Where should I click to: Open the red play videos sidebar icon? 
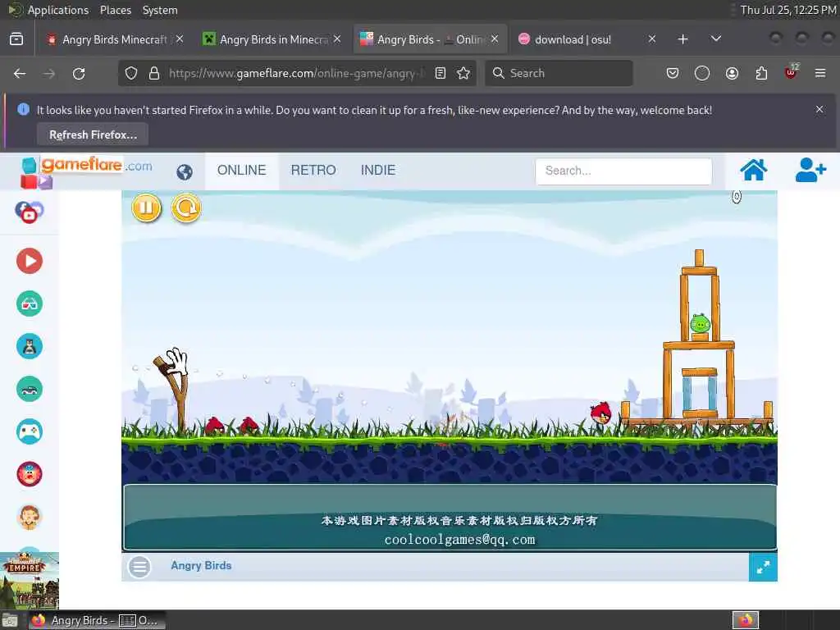click(30, 261)
